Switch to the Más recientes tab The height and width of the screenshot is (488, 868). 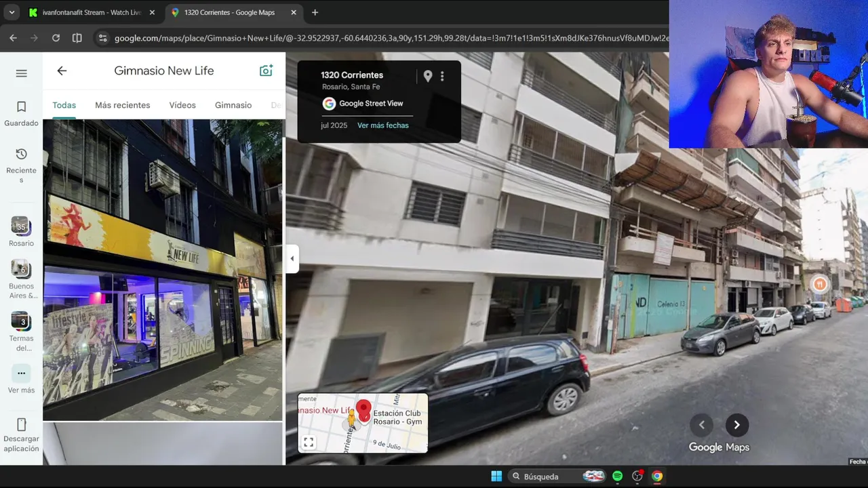coord(123,105)
